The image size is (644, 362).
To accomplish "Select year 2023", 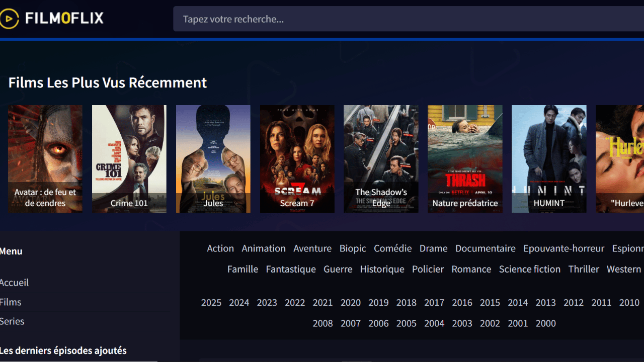I will click(267, 302).
